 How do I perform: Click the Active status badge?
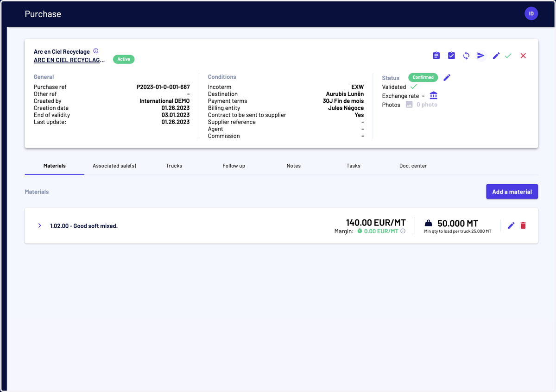pyautogui.click(x=124, y=59)
